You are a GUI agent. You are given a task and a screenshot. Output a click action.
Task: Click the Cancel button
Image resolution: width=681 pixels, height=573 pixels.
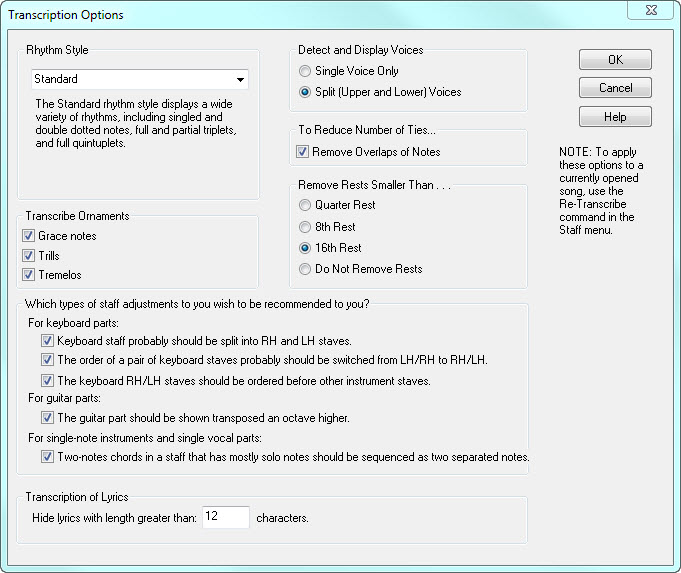point(615,88)
